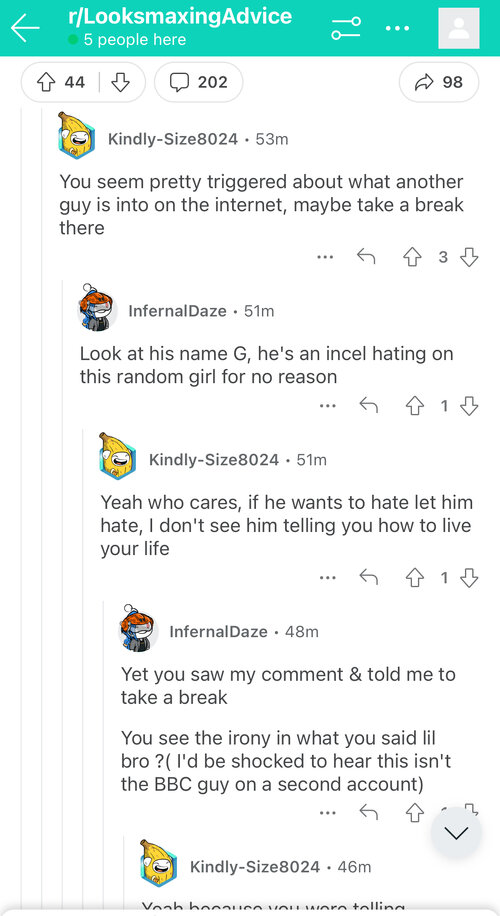Reply to InfernalDaze's 'Look at his name' comment
500x916 pixels.
[x=368, y=406]
